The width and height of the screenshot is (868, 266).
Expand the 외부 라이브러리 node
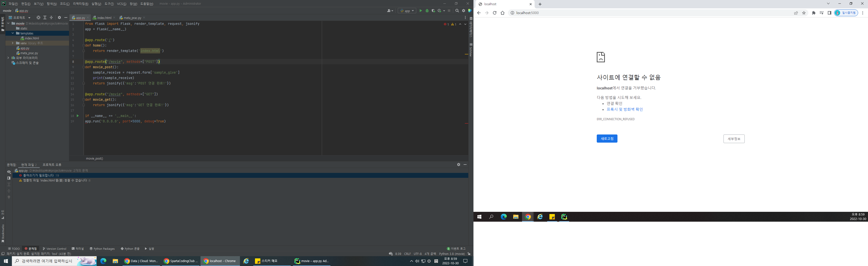click(x=8, y=58)
